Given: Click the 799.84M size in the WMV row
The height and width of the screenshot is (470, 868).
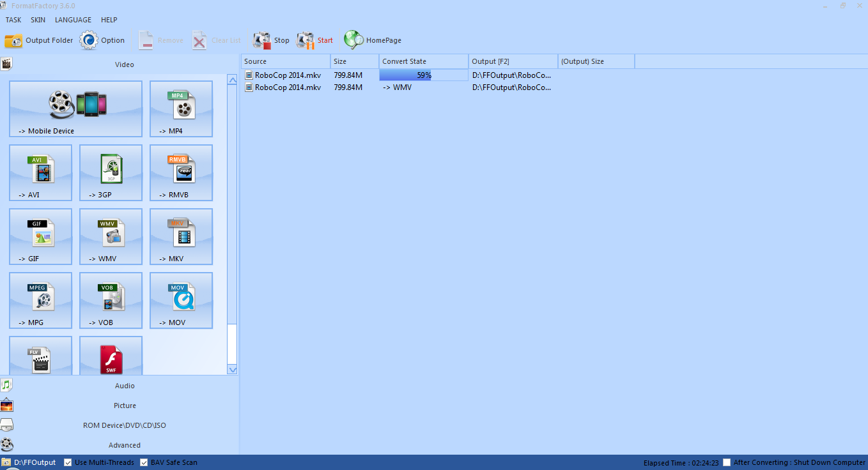Looking at the screenshot, I should pos(348,87).
